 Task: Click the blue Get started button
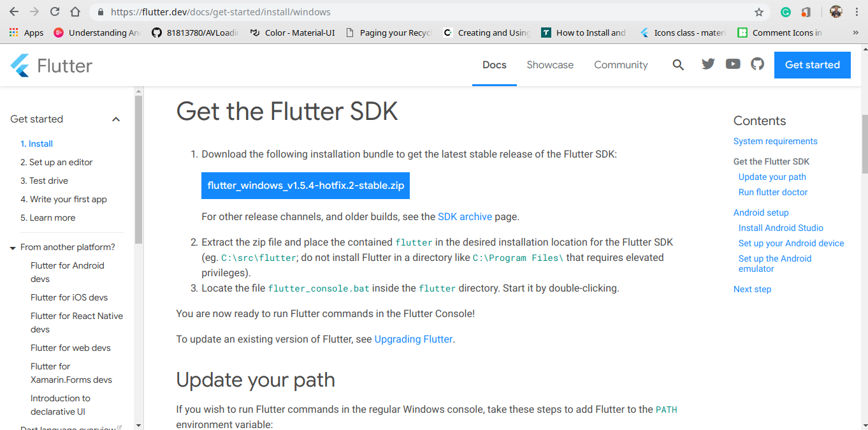[x=813, y=65]
